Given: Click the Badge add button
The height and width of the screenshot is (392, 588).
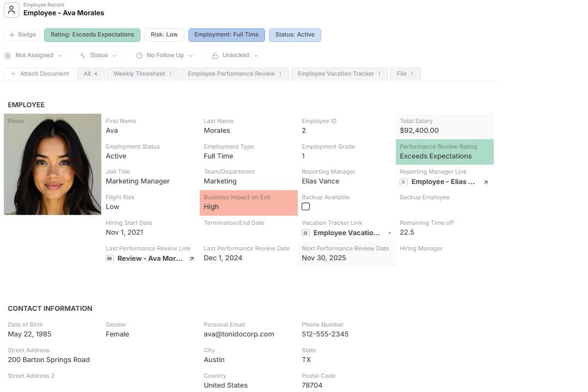Looking at the screenshot, I should tap(22, 34).
